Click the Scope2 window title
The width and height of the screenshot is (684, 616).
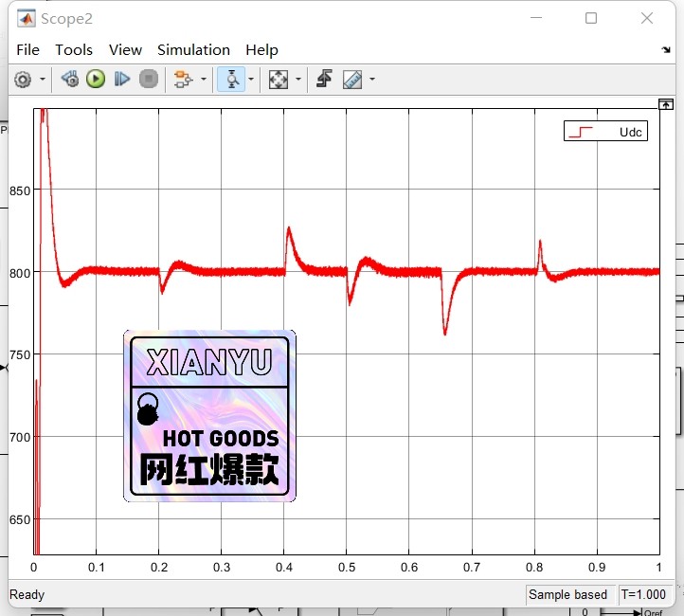click(66, 19)
